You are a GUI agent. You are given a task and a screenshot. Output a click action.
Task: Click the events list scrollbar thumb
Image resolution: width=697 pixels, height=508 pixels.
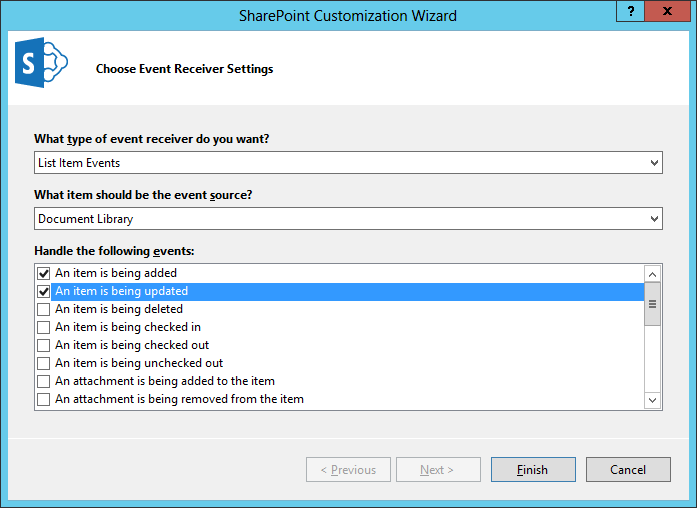coord(653,304)
